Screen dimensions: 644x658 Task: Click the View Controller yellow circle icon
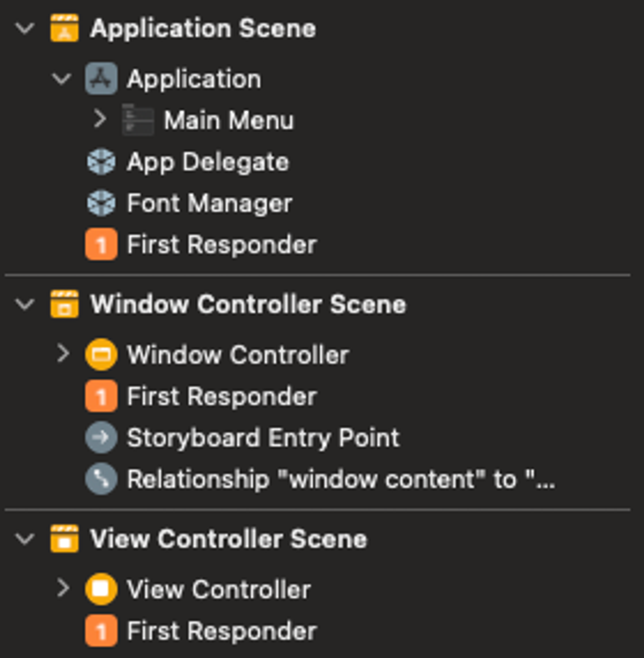tap(101, 589)
